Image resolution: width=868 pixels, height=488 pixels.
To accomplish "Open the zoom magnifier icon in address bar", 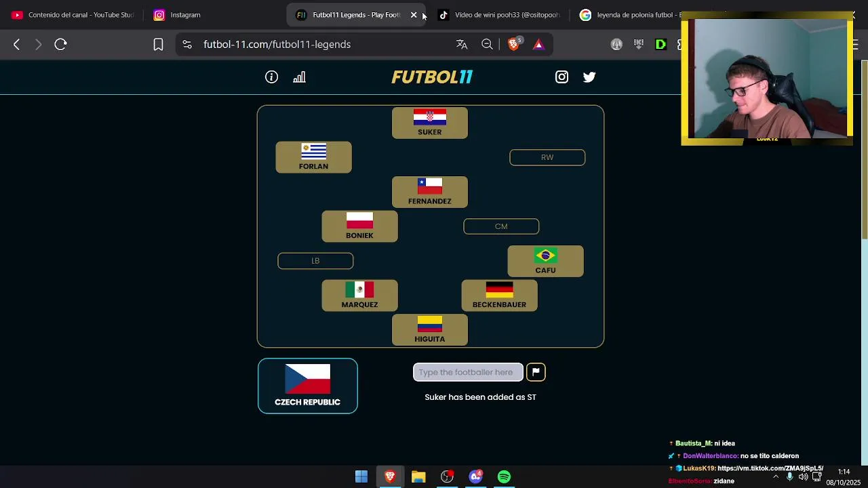I will click(x=487, y=45).
